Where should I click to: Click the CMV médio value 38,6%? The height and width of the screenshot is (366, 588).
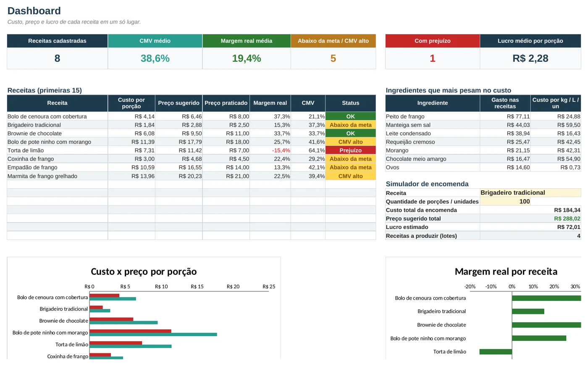155,58
